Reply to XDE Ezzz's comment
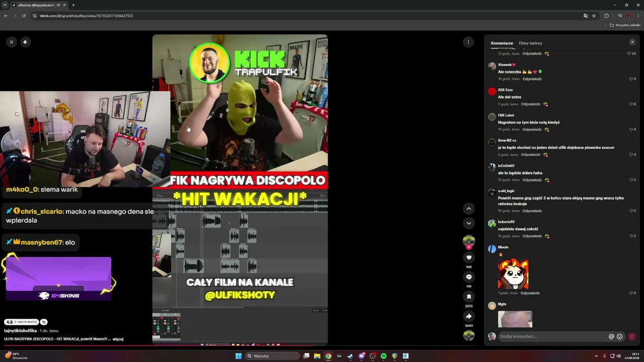This screenshot has width=644, height=362. [531, 104]
